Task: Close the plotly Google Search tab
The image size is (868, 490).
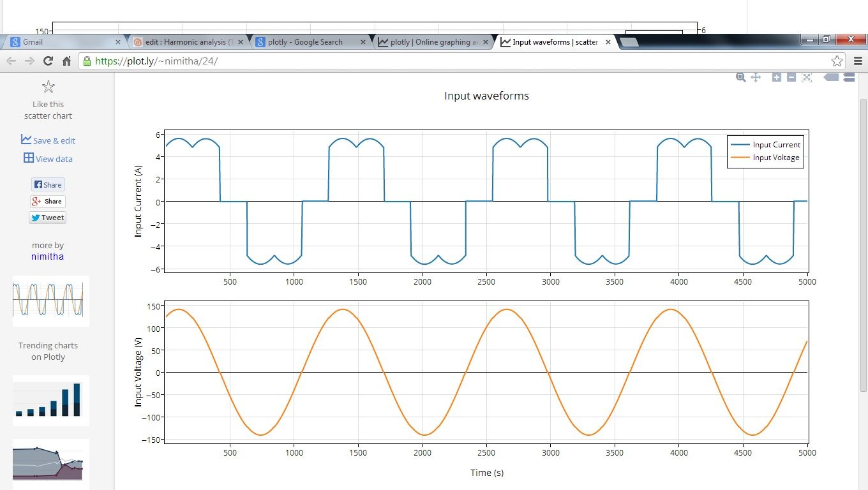Action: pyautogui.click(x=363, y=42)
